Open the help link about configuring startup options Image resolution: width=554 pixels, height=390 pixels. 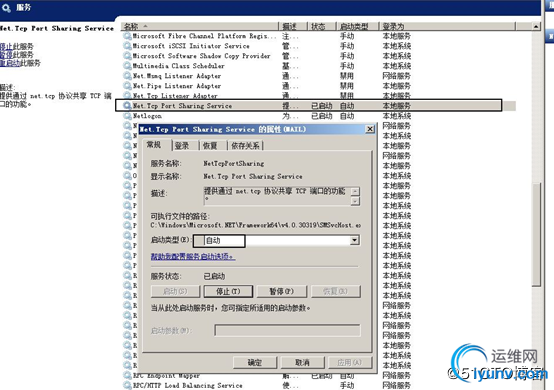click(193, 256)
